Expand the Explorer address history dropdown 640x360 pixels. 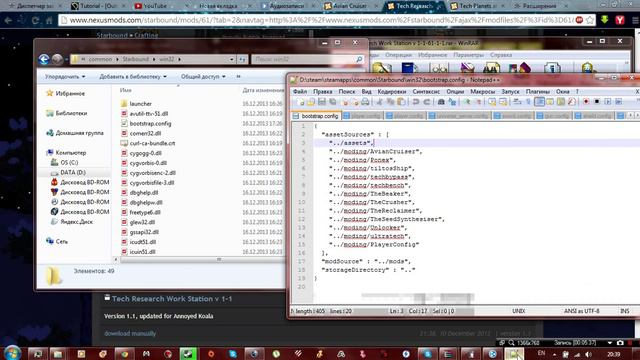tap(231, 60)
